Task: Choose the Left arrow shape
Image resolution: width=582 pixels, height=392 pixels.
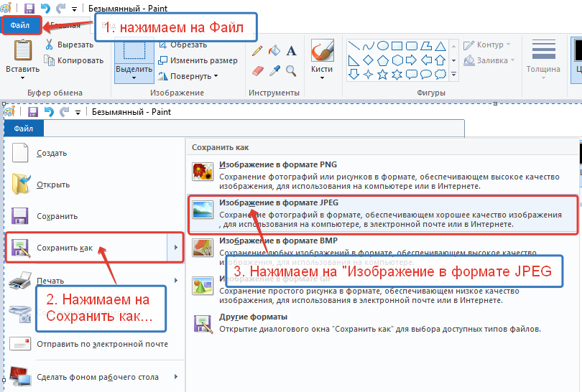Action: coord(426,60)
